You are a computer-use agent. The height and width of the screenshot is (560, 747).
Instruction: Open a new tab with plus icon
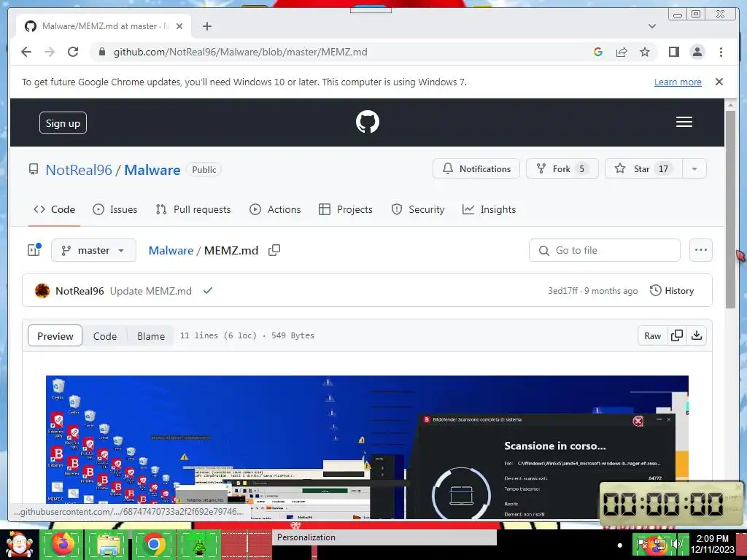[x=206, y=26]
